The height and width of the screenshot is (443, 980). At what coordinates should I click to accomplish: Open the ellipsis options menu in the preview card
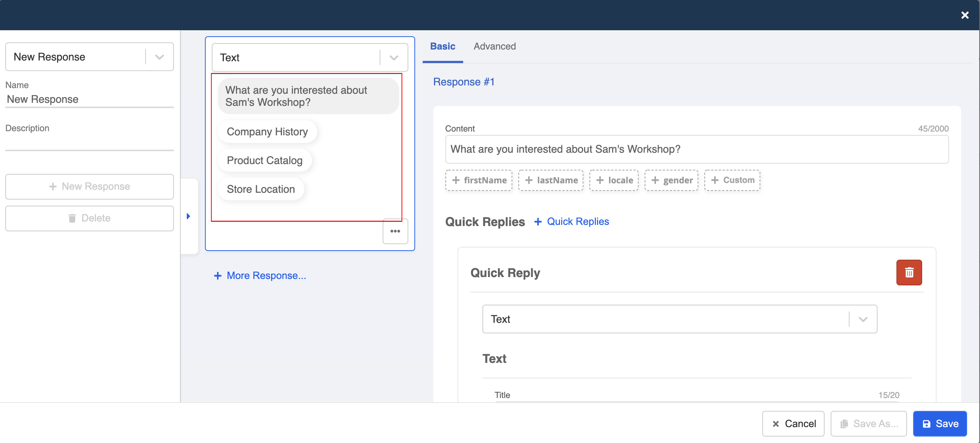(x=395, y=231)
